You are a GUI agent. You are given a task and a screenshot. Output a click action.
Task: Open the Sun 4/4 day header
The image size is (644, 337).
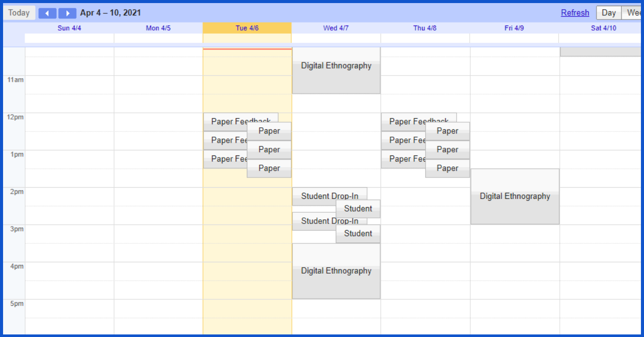point(70,28)
